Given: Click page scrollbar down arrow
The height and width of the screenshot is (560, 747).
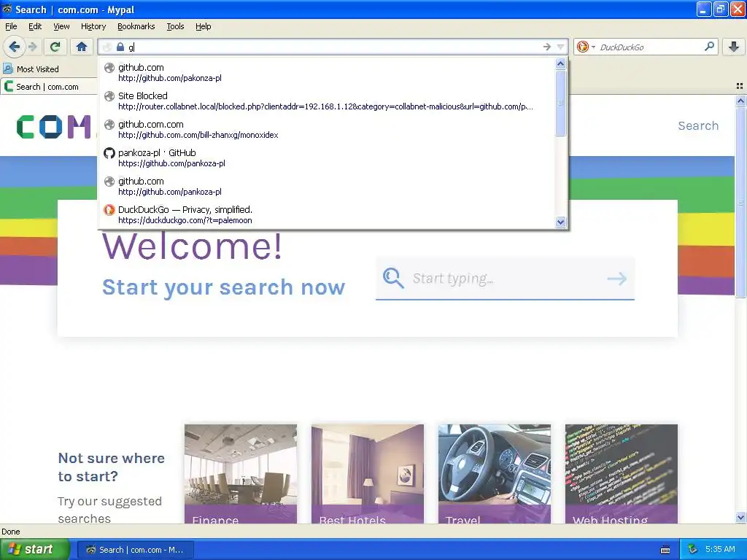Looking at the screenshot, I should click(740, 517).
